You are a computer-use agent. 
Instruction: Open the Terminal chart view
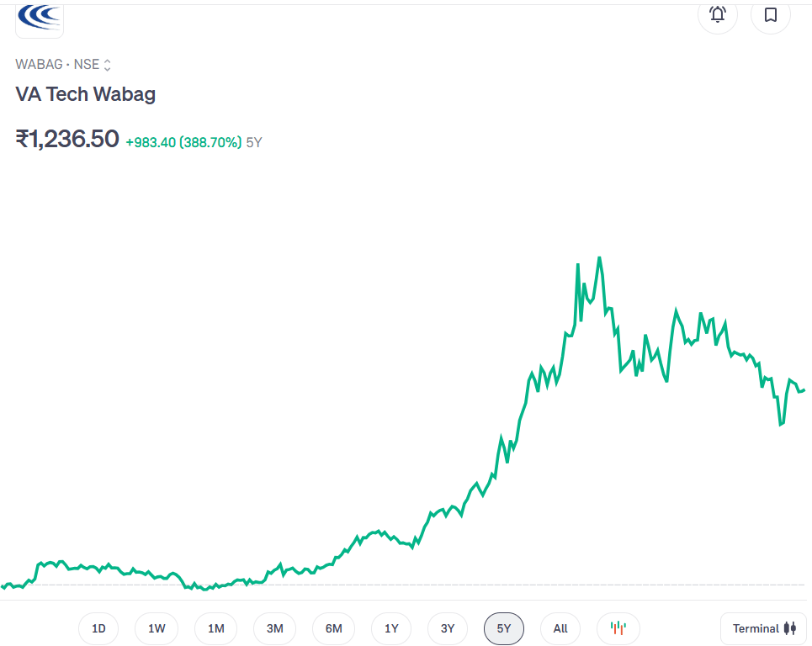(763, 628)
